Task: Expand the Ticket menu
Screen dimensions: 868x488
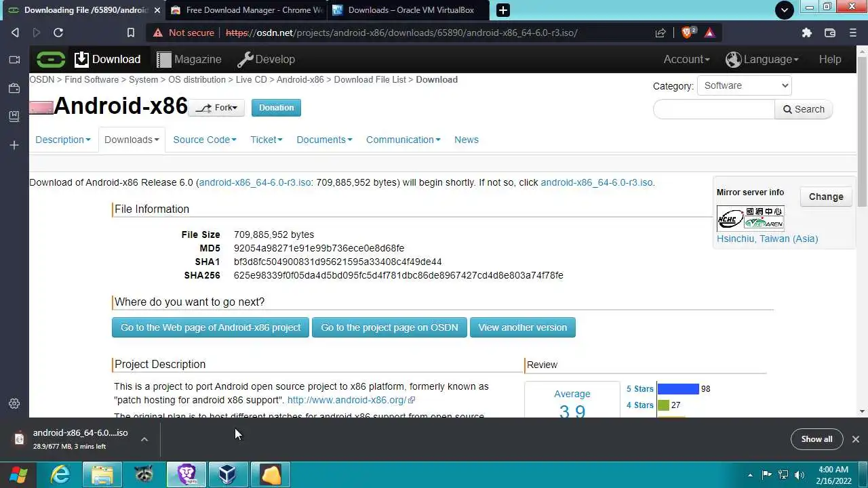Action: point(267,140)
